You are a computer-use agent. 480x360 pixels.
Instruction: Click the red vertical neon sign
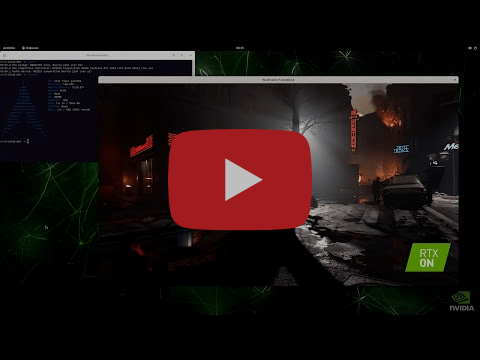(353, 131)
